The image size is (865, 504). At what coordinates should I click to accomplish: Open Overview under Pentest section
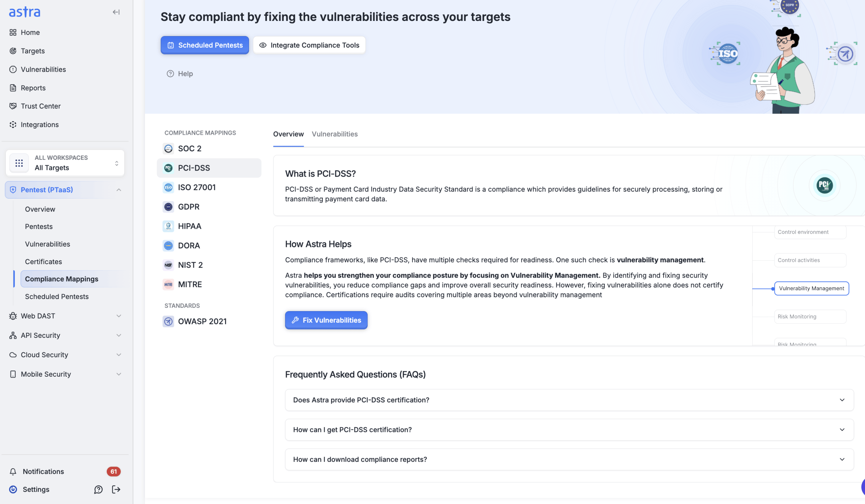[40, 209]
